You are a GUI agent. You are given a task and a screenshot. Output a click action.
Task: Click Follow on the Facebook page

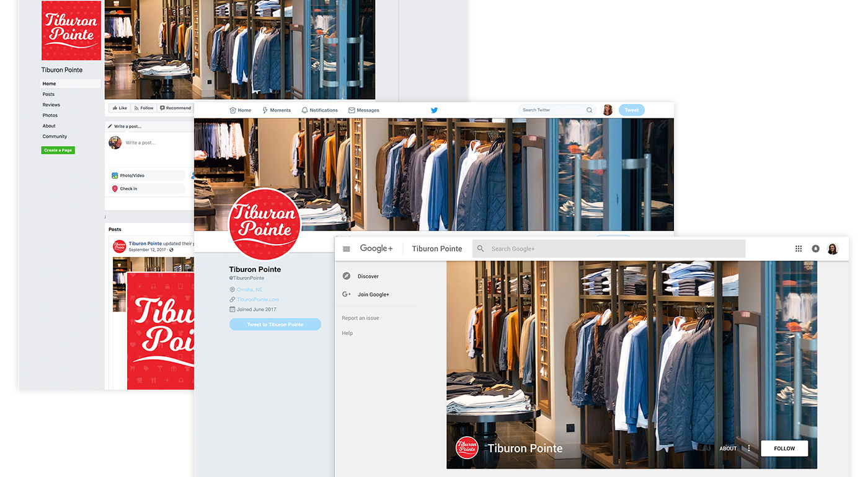[144, 108]
